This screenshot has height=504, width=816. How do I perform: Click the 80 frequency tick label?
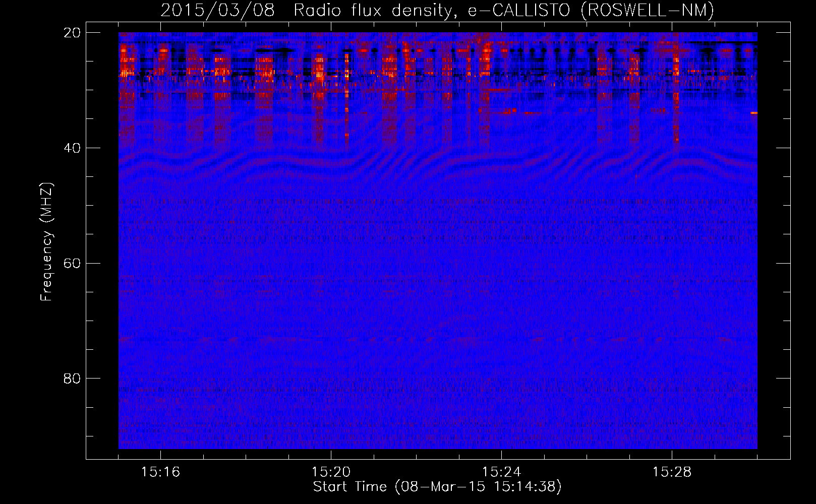[x=72, y=378]
